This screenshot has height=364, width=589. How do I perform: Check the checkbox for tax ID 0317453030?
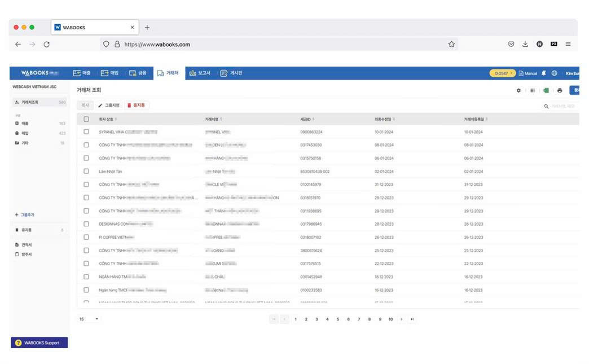[x=86, y=145]
